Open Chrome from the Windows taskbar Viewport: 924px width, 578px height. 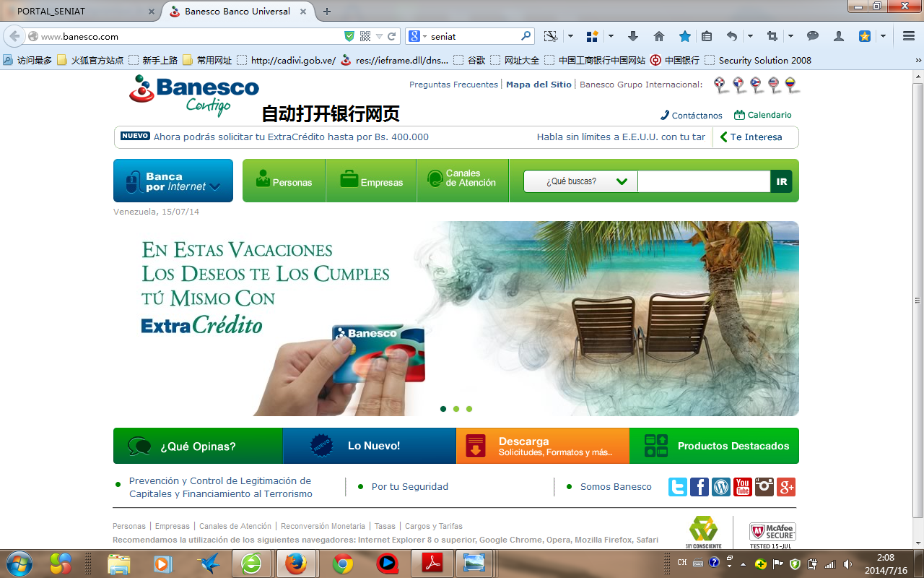pyautogui.click(x=342, y=564)
